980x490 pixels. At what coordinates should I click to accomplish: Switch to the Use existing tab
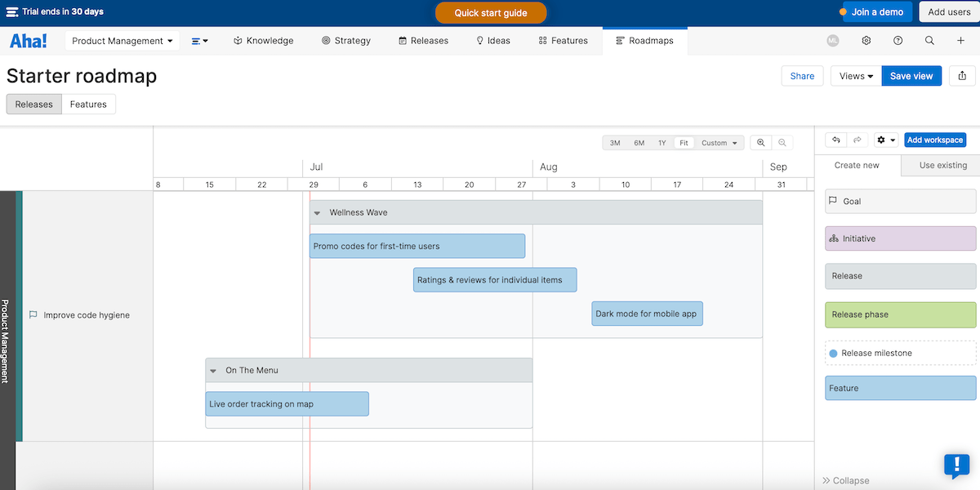942,165
